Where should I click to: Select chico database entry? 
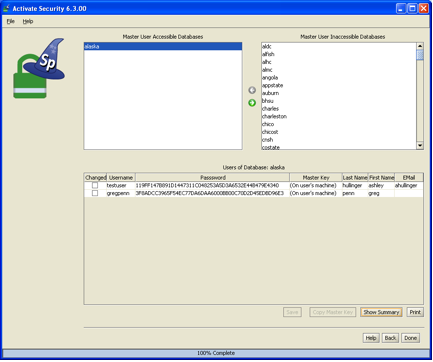point(339,124)
